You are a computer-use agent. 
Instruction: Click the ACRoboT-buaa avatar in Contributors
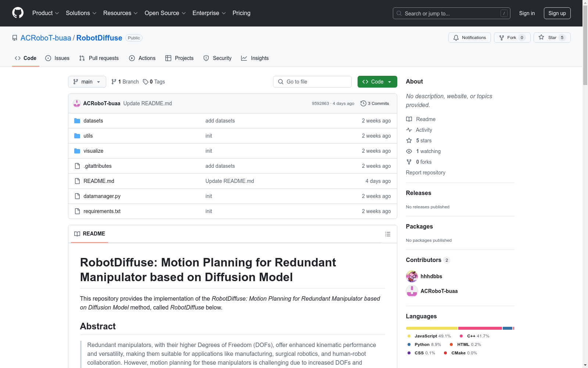[412, 291]
